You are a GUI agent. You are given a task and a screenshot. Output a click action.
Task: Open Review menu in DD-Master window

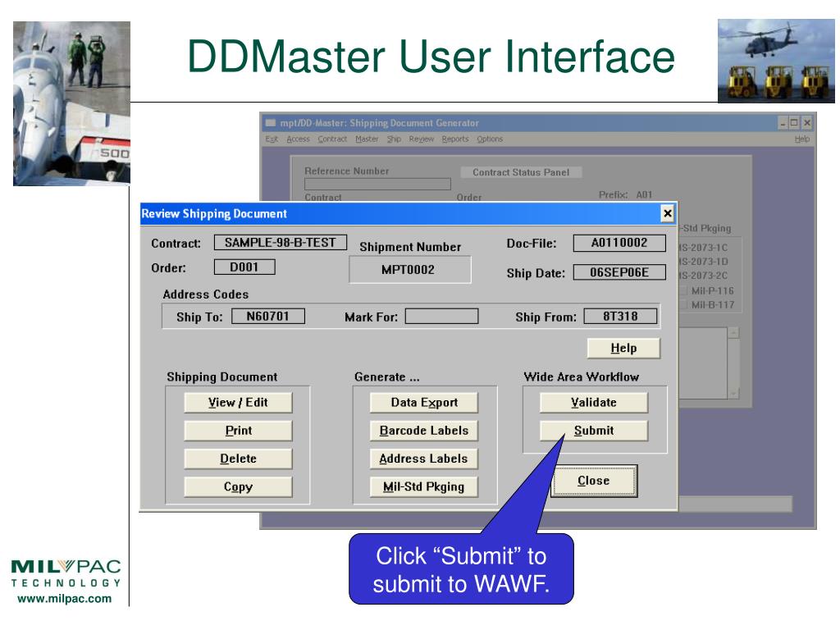pyautogui.click(x=421, y=139)
